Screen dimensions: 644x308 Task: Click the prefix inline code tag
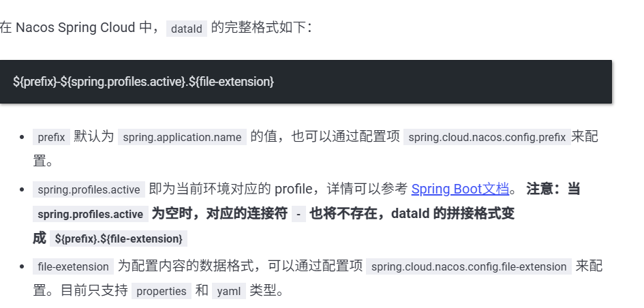tap(51, 137)
